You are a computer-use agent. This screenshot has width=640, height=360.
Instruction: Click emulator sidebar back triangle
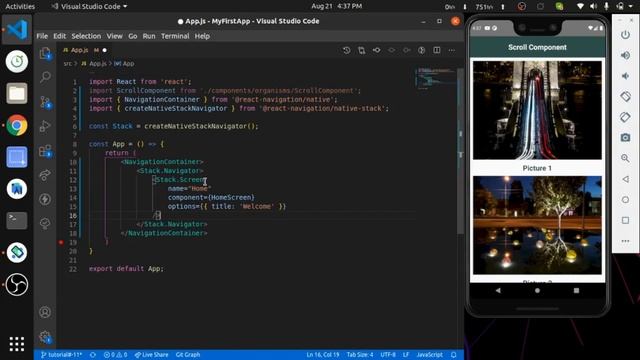(x=625, y=179)
